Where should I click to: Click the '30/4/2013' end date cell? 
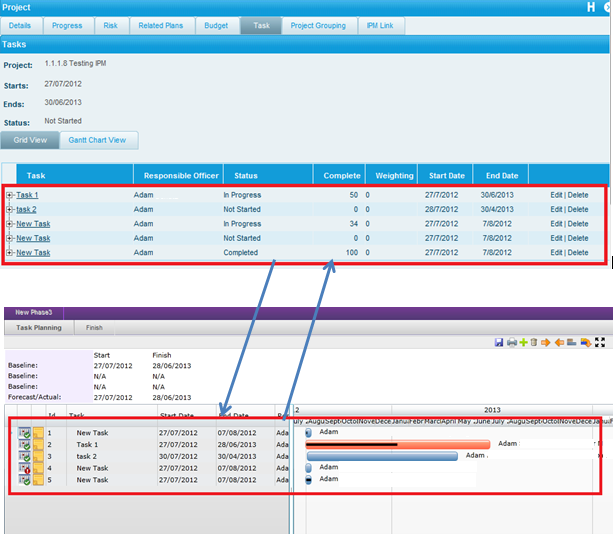[497, 210]
